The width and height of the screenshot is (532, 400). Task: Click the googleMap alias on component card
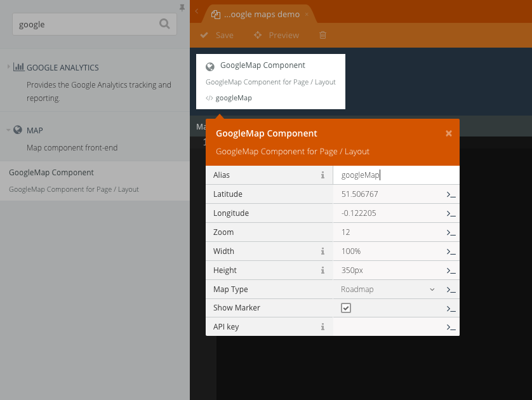pyautogui.click(x=234, y=98)
